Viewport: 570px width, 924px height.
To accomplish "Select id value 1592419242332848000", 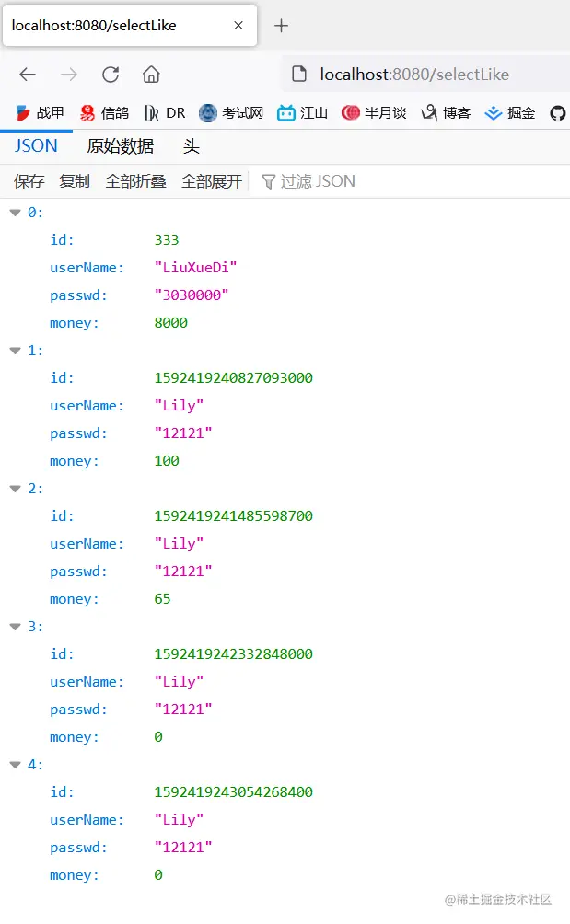I will click(x=233, y=654).
